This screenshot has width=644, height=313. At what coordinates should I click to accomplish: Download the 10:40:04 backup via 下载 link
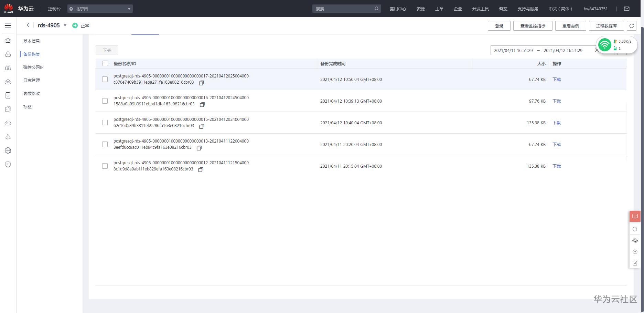pos(557,123)
